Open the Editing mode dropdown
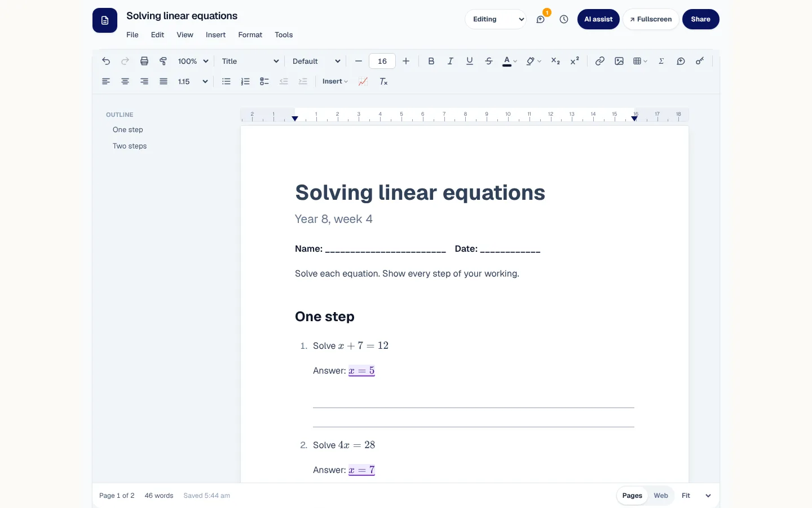The height and width of the screenshot is (508, 812). (496, 19)
